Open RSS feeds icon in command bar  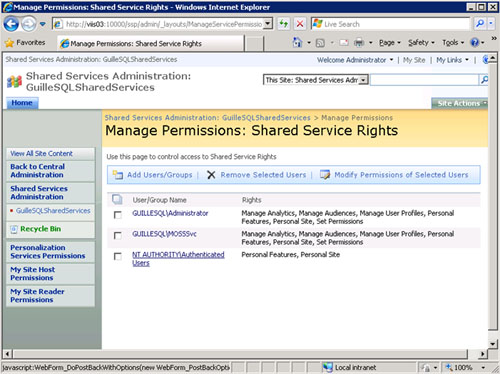coord(320,43)
